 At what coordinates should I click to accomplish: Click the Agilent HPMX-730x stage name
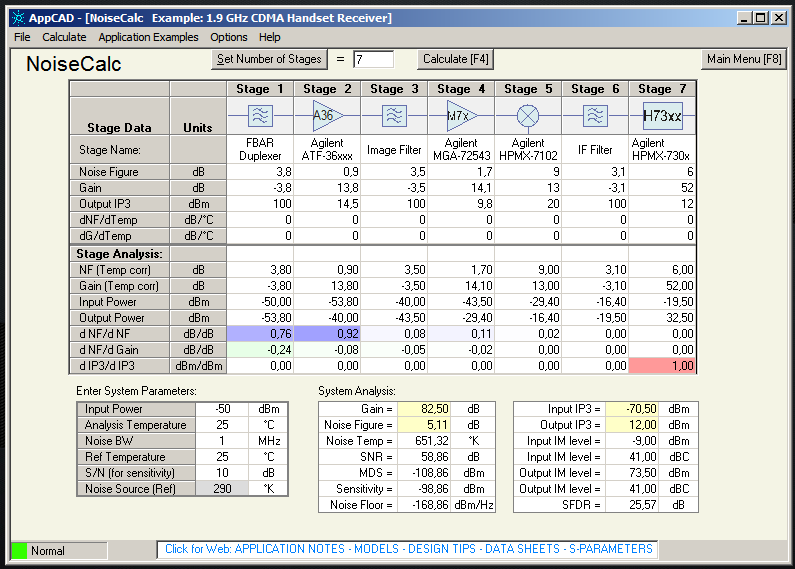662,150
